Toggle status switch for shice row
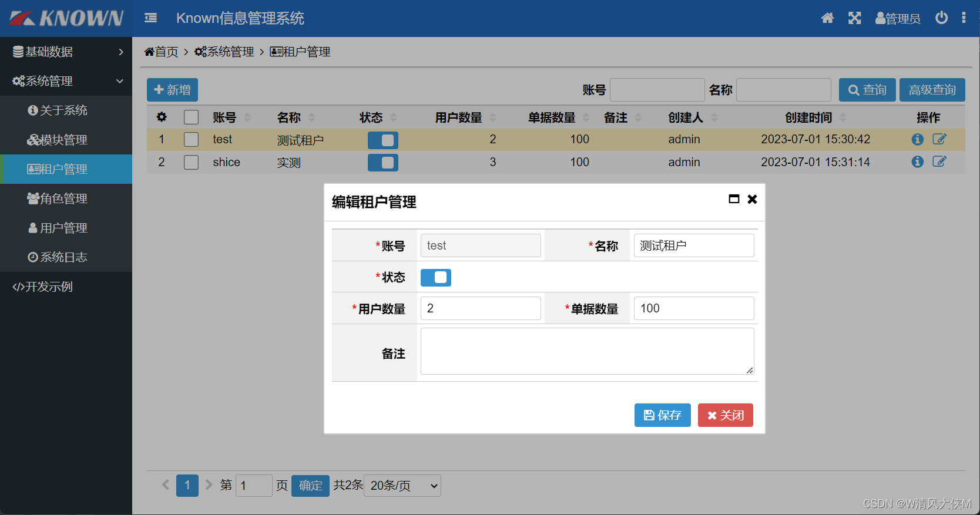 point(383,163)
